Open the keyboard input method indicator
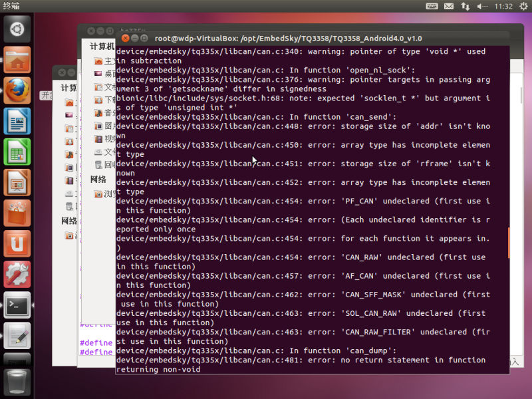This screenshot has height=399, width=532. [432, 6]
